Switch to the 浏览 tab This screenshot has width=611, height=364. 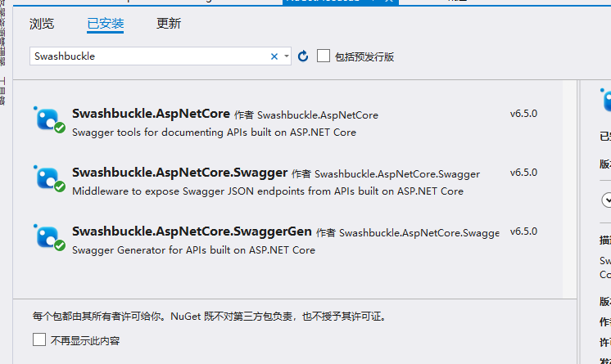pos(42,24)
